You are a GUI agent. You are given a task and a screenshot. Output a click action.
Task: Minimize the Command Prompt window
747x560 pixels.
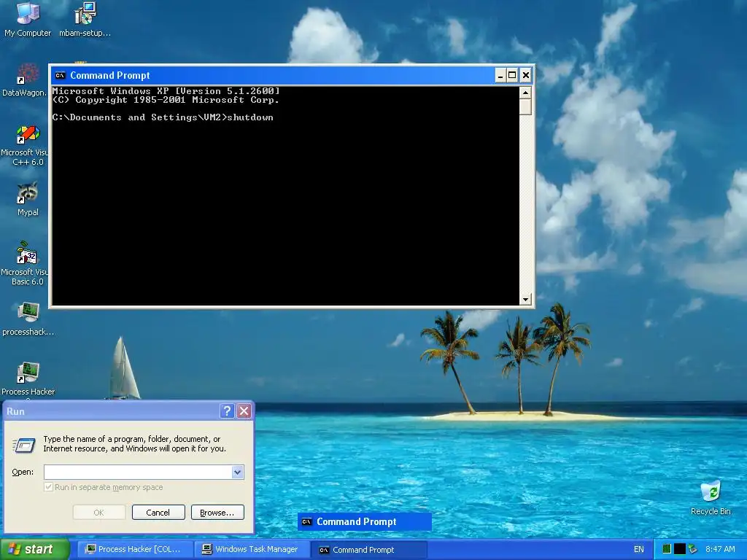pyautogui.click(x=500, y=75)
